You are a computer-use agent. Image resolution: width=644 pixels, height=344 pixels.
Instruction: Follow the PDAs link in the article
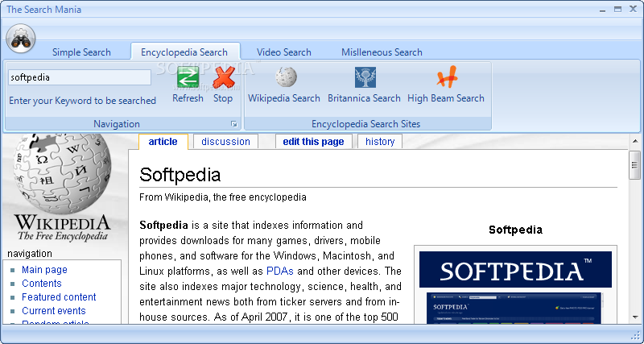(279, 271)
